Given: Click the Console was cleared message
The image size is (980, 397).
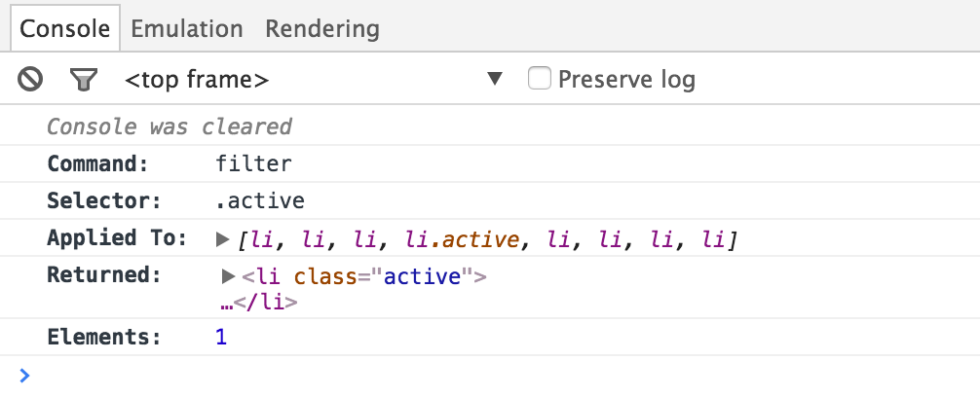Looking at the screenshot, I should click(x=170, y=127).
